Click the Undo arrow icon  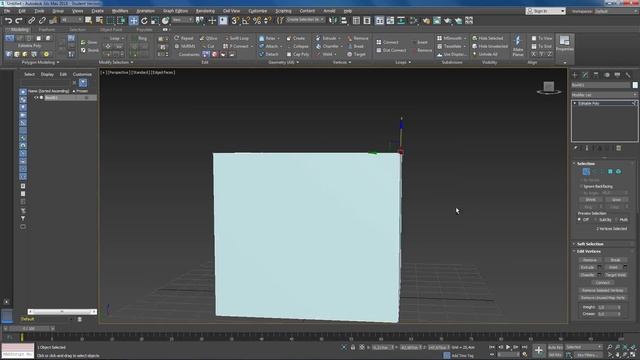point(9,20)
